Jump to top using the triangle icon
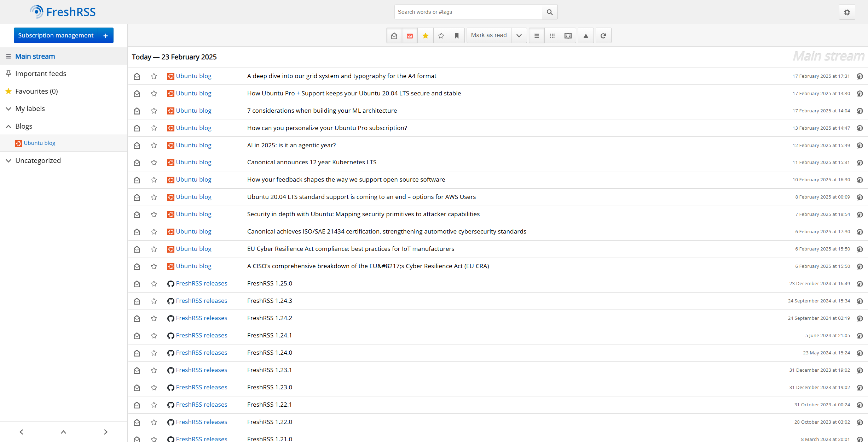 [585, 35]
